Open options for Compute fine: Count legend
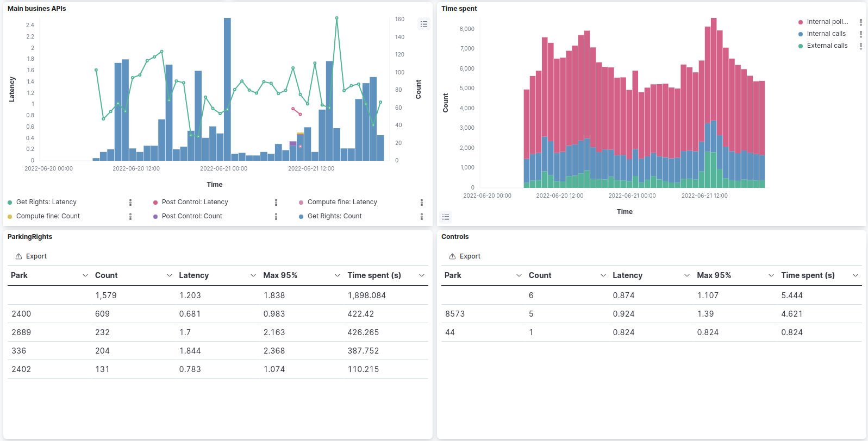Screen dimensions: 868x441 click(130, 217)
